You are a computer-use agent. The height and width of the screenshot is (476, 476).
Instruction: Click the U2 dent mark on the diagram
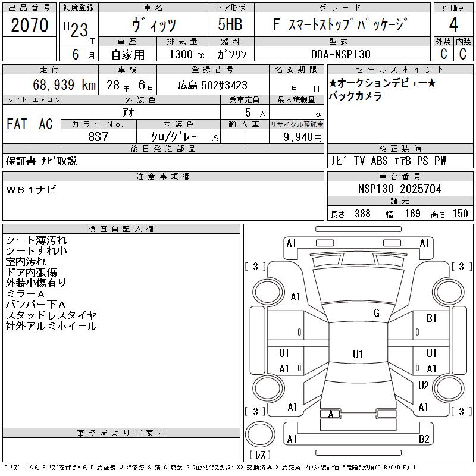[x=424, y=385]
